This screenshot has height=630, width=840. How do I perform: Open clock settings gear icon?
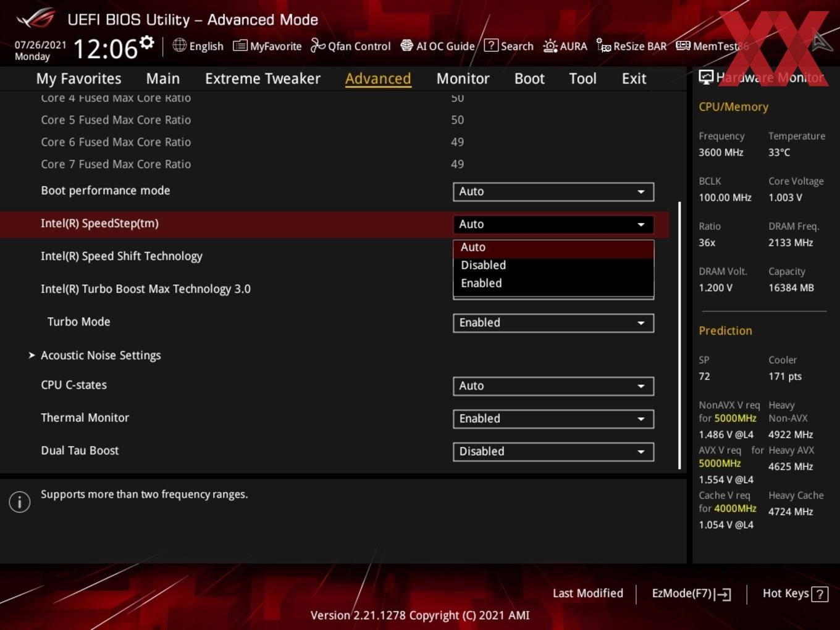tap(147, 43)
